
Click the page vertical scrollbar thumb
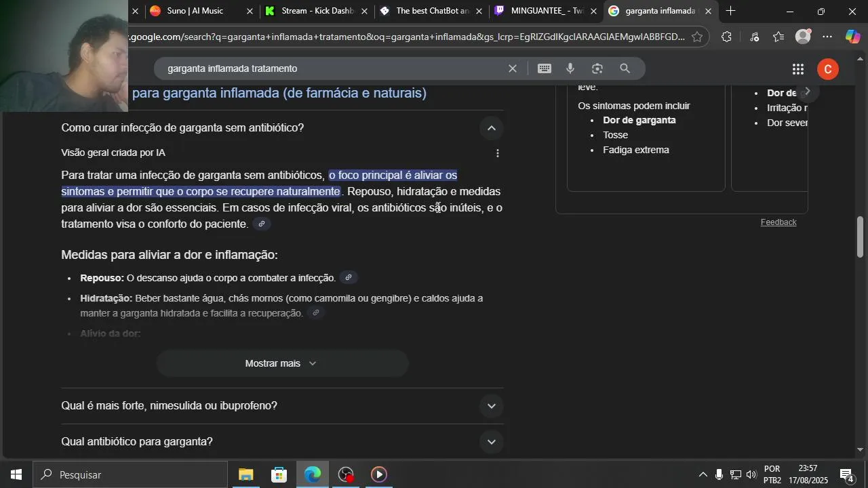point(861,237)
